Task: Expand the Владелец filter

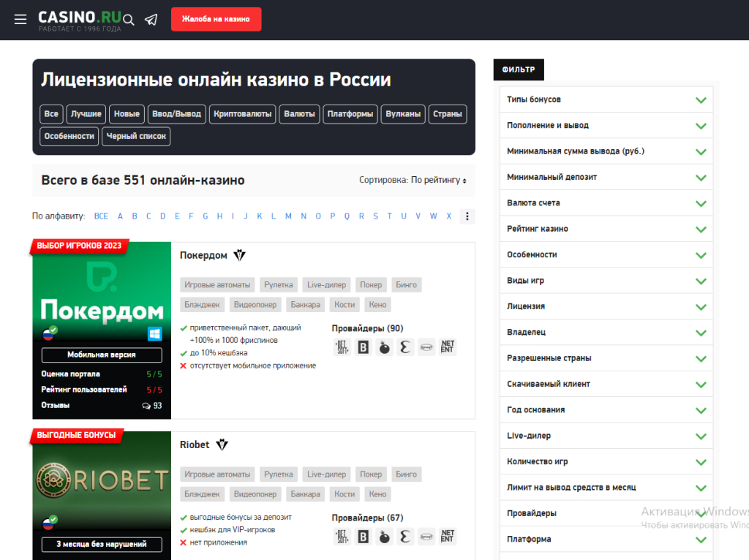Action: [606, 333]
